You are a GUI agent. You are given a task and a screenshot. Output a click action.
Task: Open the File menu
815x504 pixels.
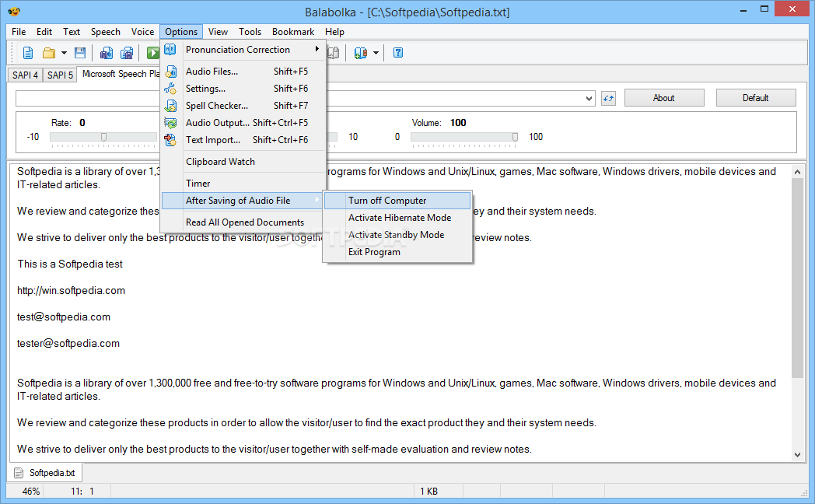click(x=19, y=32)
